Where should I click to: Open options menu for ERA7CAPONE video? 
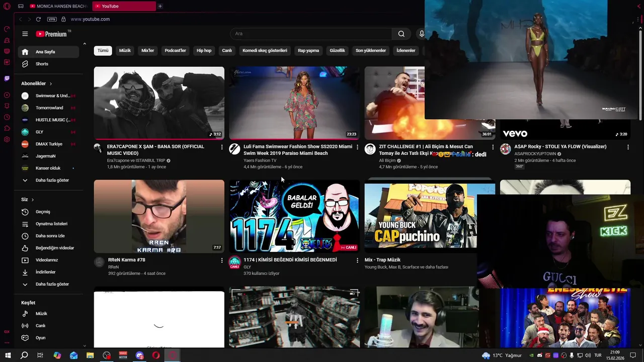(x=222, y=147)
